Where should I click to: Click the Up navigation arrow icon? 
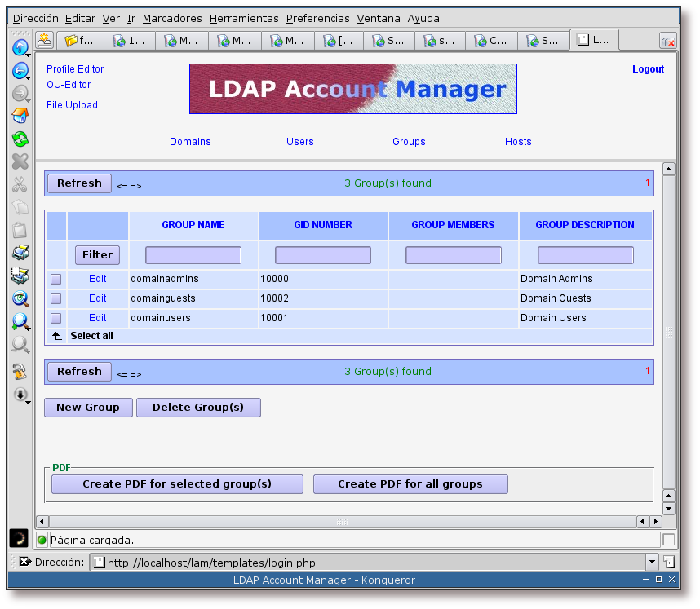click(20, 48)
